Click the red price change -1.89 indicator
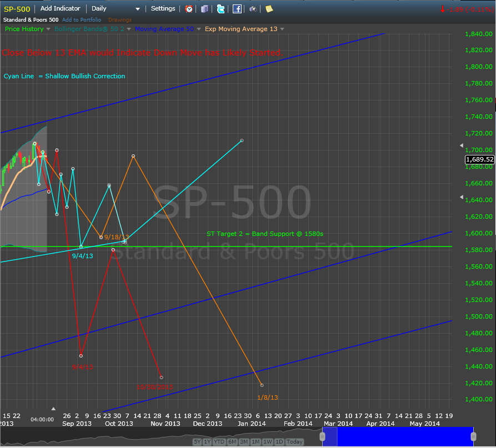The width and height of the screenshot is (496, 448). click(467, 9)
